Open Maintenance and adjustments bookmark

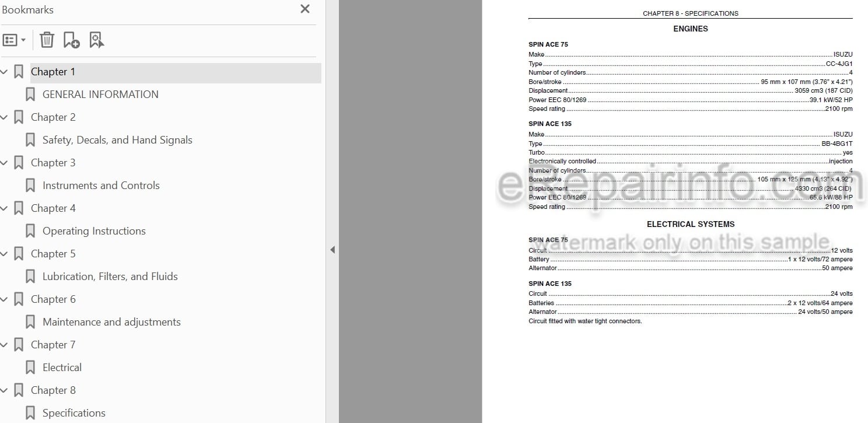(111, 322)
